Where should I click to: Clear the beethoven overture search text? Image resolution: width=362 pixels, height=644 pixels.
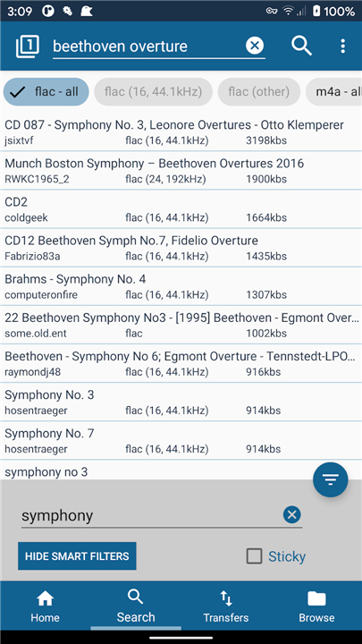(255, 46)
